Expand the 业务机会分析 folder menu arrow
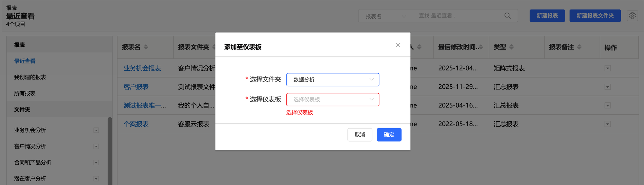Screen dimensions: 644x185 [x=96, y=130]
